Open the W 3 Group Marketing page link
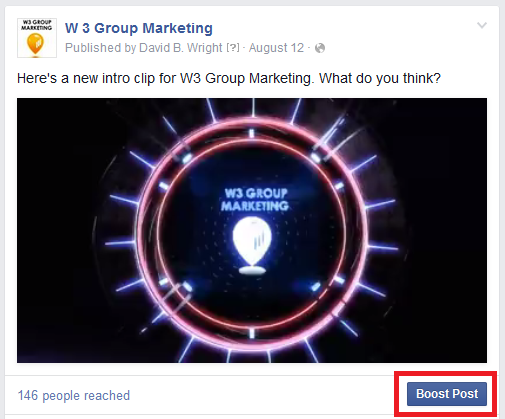Viewport: 505px width, 419px height. coord(139,28)
